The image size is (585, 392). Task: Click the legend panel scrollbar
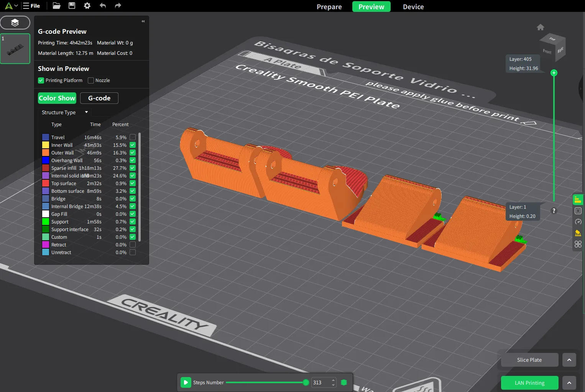(x=140, y=187)
